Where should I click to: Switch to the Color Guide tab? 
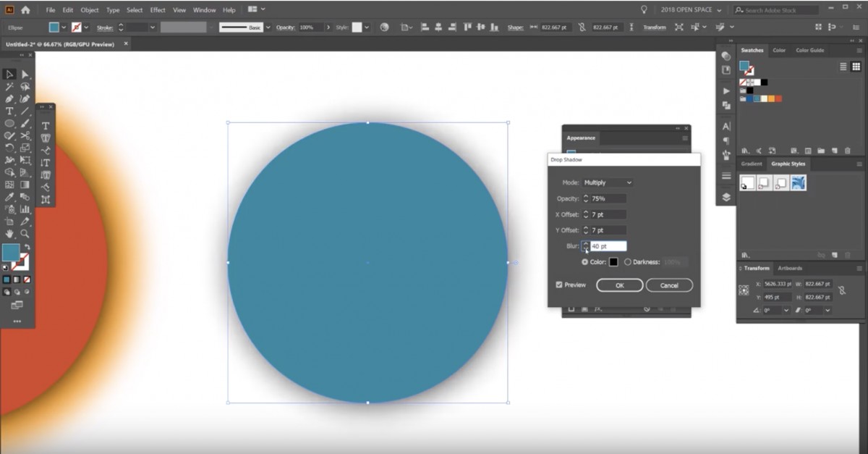point(809,50)
